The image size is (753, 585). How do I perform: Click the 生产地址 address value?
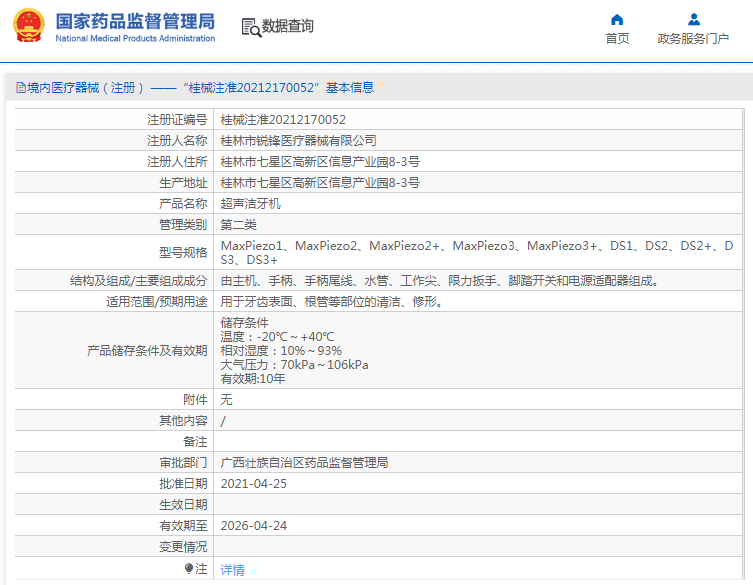pos(320,183)
